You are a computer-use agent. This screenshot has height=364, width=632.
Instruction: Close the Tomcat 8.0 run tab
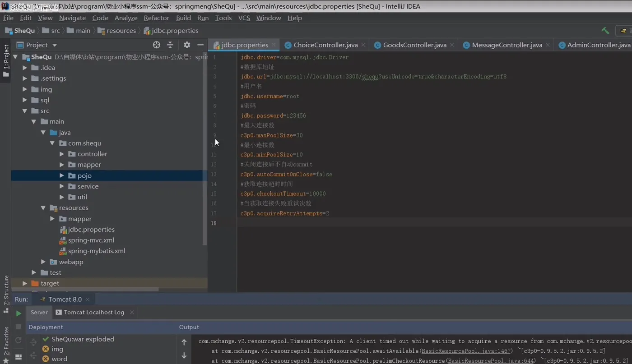(x=88, y=299)
